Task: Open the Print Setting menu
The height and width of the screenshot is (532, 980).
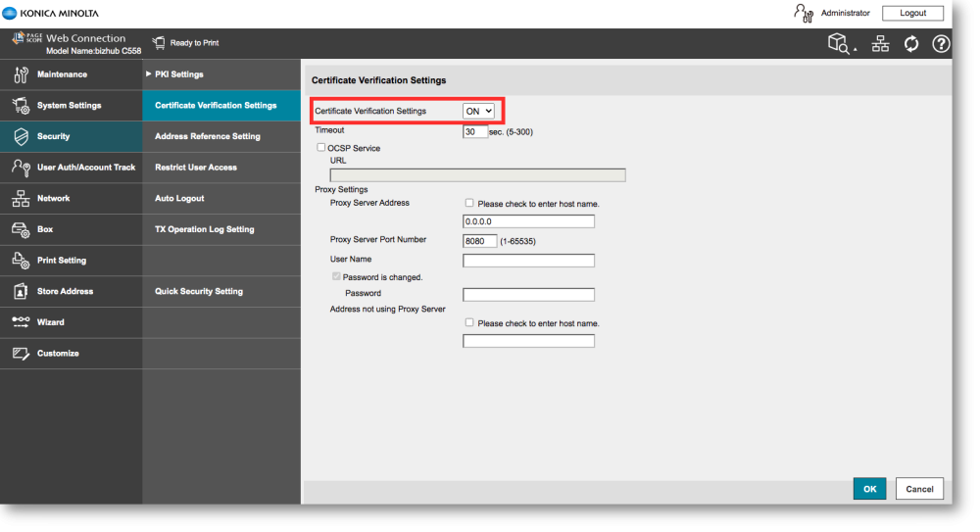Action: (x=72, y=260)
